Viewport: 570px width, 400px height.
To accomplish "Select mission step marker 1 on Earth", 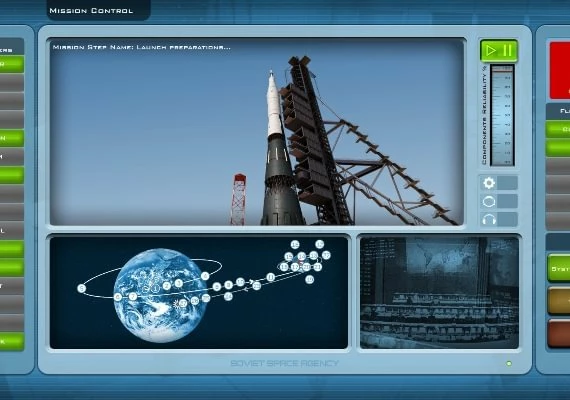I will click(x=155, y=288).
